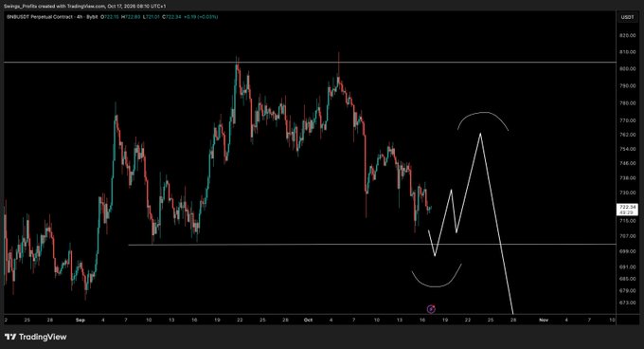Click the 780.00 price axis label

click(627, 103)
